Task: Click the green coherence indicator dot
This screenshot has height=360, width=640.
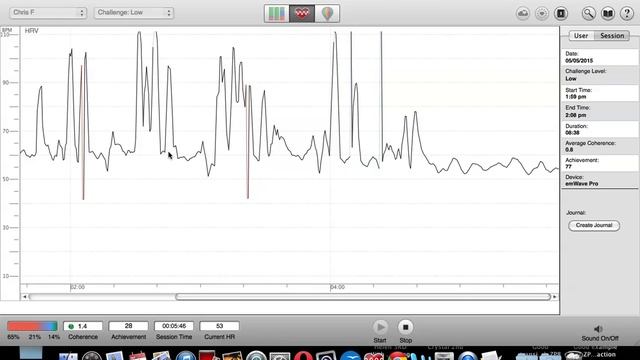Action: click(x=71, y=327)
